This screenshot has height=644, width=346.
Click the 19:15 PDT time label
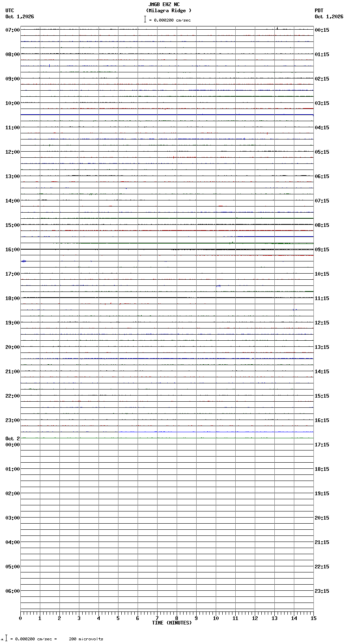tap(322, 494)
